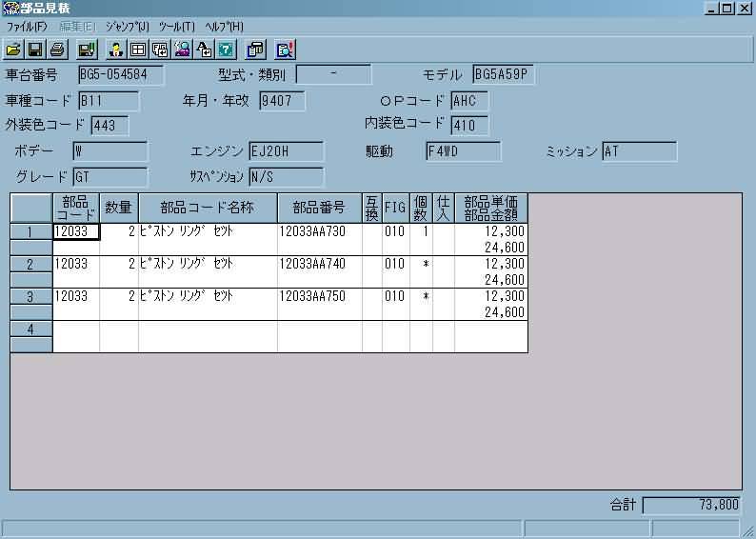The width and height of the screenshot is (756, 539).
Task: Click the 型式・類別 field
Action: pos(333,74)
